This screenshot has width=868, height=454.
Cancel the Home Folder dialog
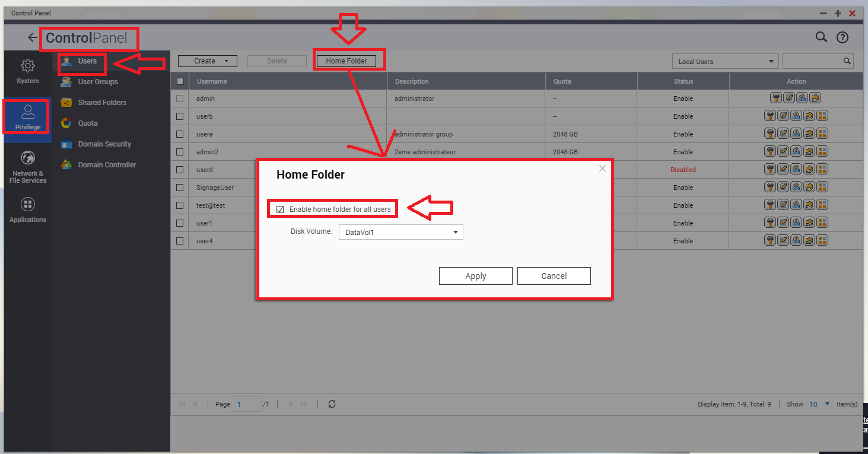click(554, 276)
